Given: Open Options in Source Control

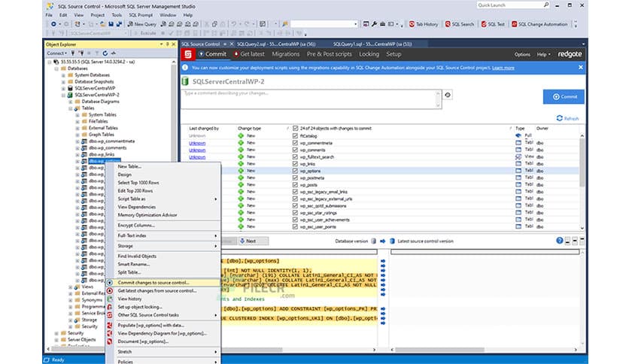Looking at the screenshot, I should tap(522, 54).
